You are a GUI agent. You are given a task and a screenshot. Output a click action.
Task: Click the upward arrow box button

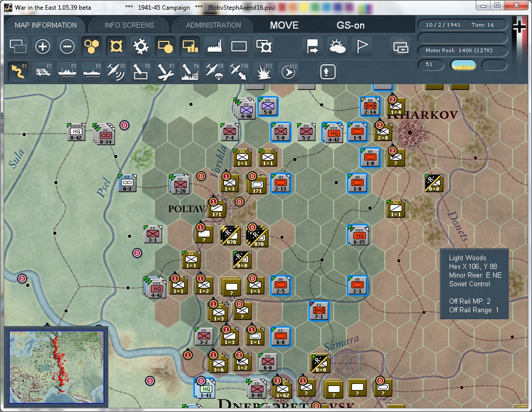coord(327,72)
